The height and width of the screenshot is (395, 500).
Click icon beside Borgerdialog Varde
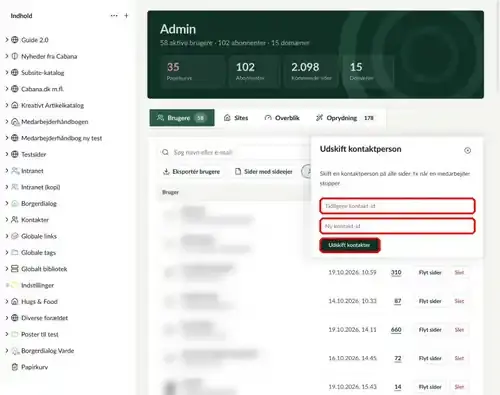pyautogui.click(x=15, y=351)
